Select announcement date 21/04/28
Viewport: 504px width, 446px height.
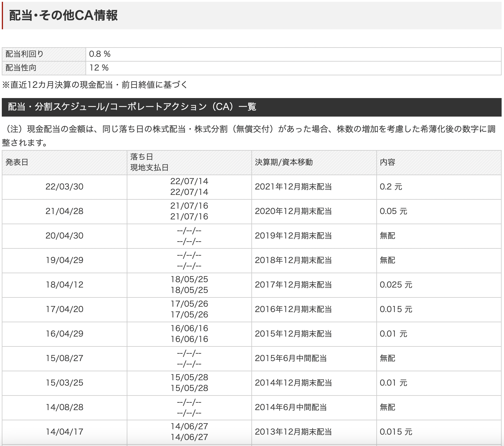pyautogui.click(x=65, y=211)
